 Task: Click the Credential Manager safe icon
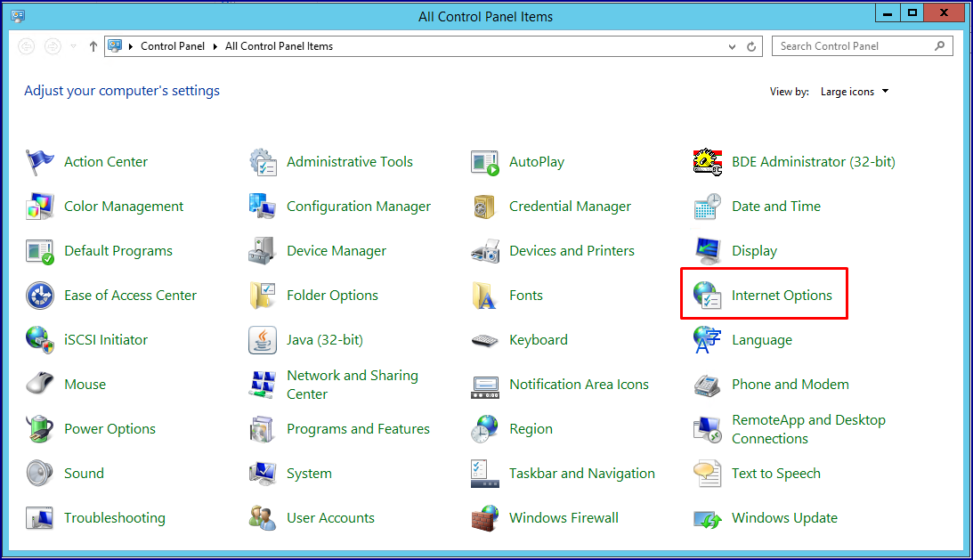point(484,207)
